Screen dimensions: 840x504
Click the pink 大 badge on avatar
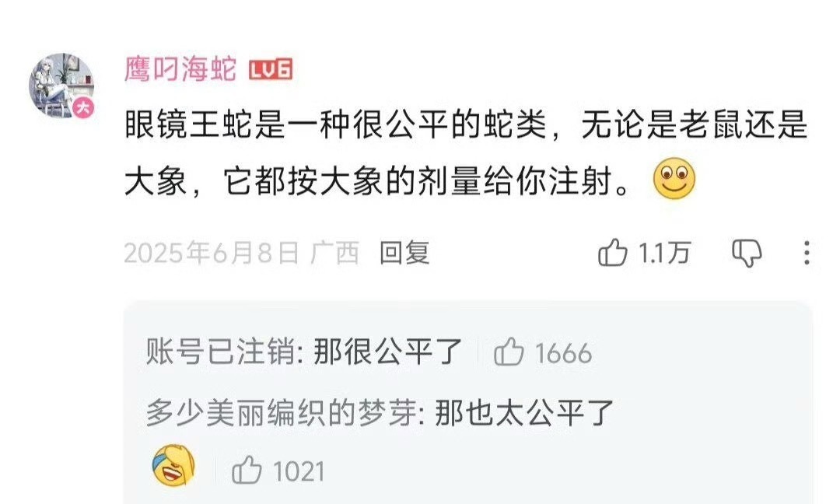coord(83,107)
